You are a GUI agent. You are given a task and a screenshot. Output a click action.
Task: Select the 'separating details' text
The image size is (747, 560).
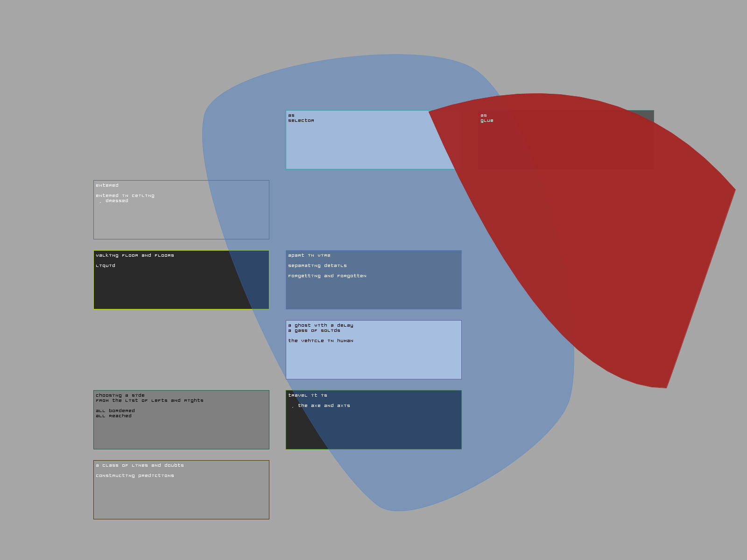point(317,266)
